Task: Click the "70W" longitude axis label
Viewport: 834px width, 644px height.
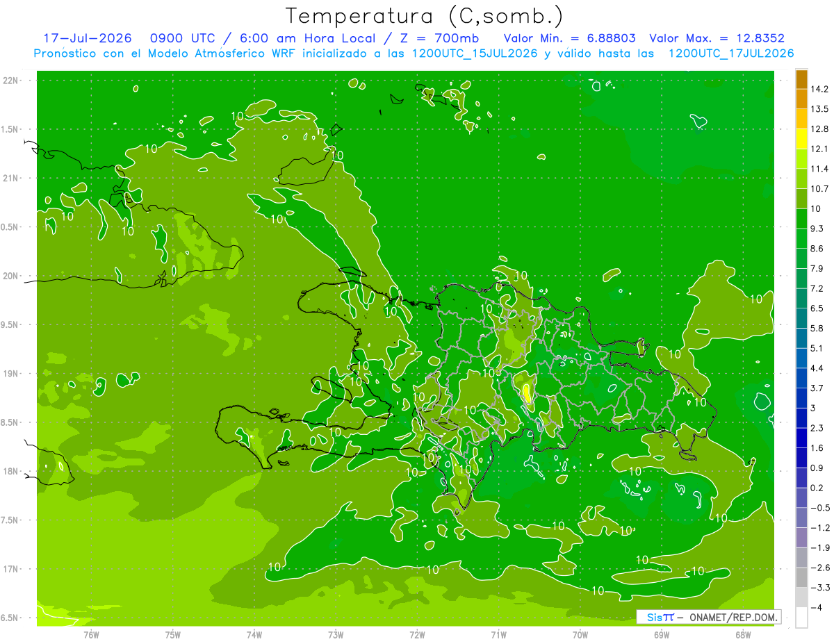Action: click(x=580, y=634)
